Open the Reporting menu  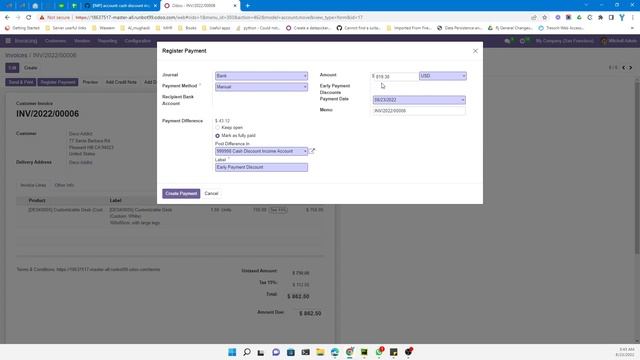(x=107, y=41)
